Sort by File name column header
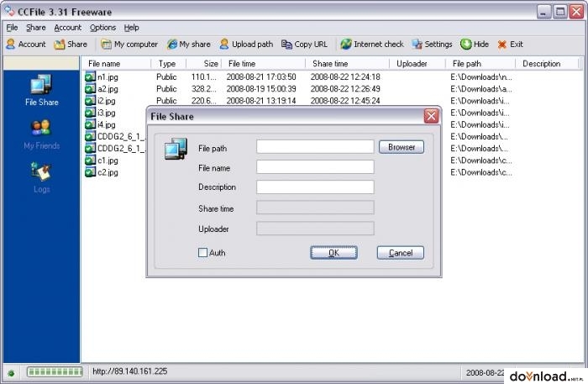 (x=116, y=64)
